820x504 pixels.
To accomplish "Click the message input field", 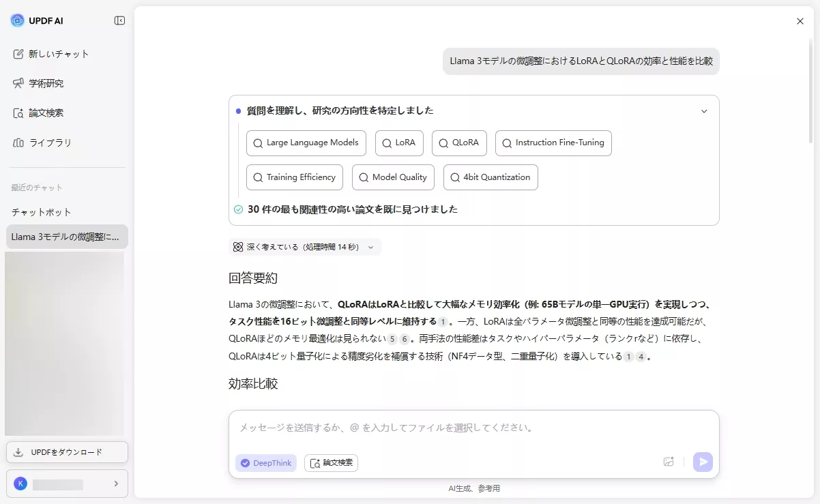I will [473, 428].
